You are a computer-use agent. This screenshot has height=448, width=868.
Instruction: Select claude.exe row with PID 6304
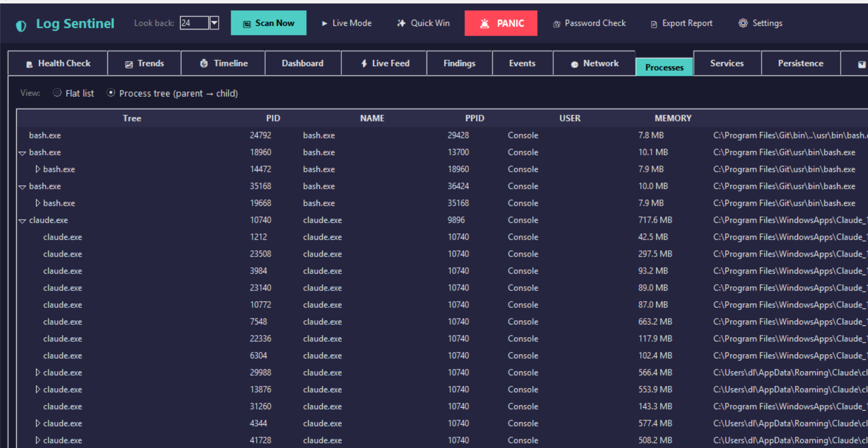pyautogui.click(x=442, y=355)
